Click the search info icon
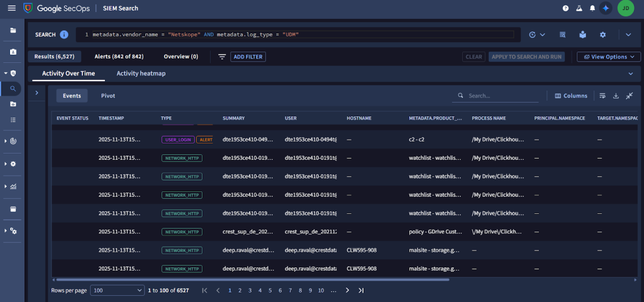The width and height of the screenshot is (644, 302). click(x=64, y=35)
